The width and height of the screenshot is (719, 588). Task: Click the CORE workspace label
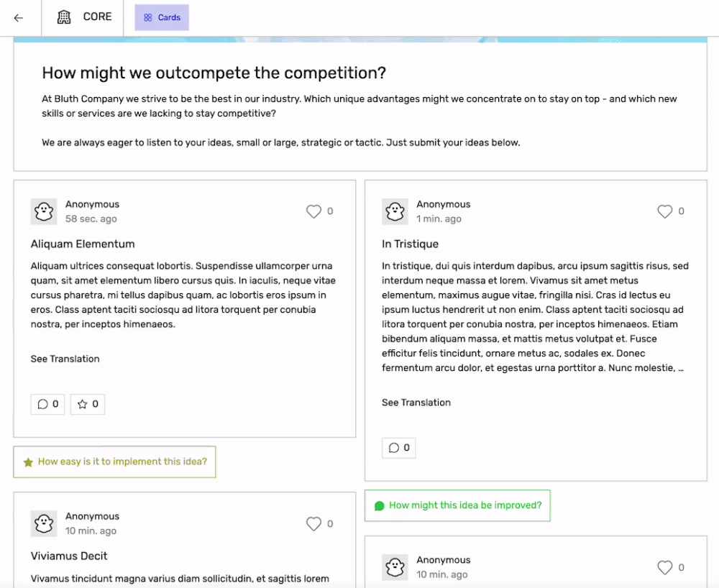tap(97, 17)
